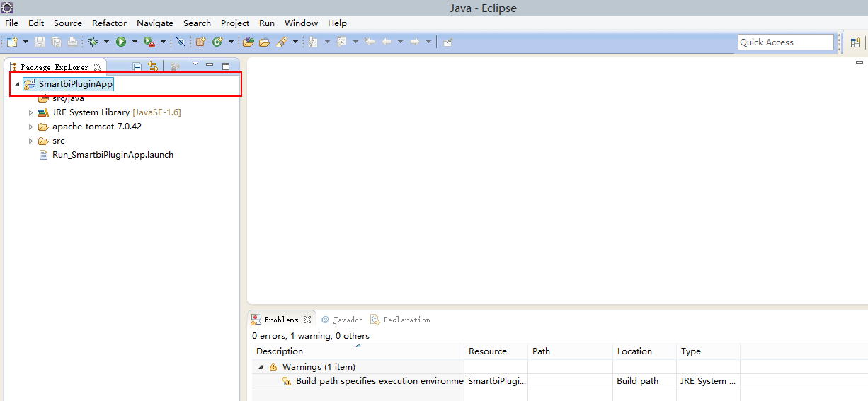The width and height of the screenshot is (868, 401).
Task: Click the Print toolbar icon
Action: point(72,42)
